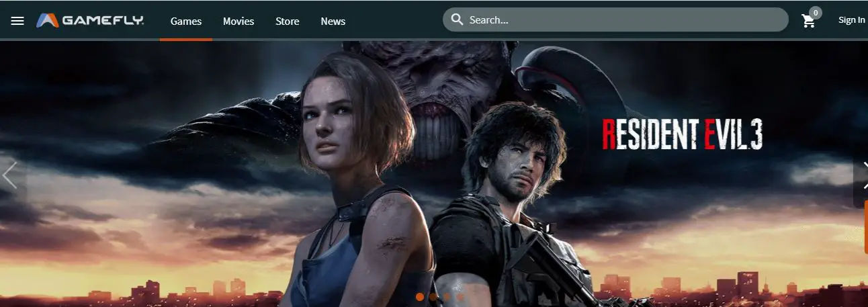Select the fourth carousel dot
Viewport: 868px width, 307px height.
pyautogui.click(x=460, y=296)
